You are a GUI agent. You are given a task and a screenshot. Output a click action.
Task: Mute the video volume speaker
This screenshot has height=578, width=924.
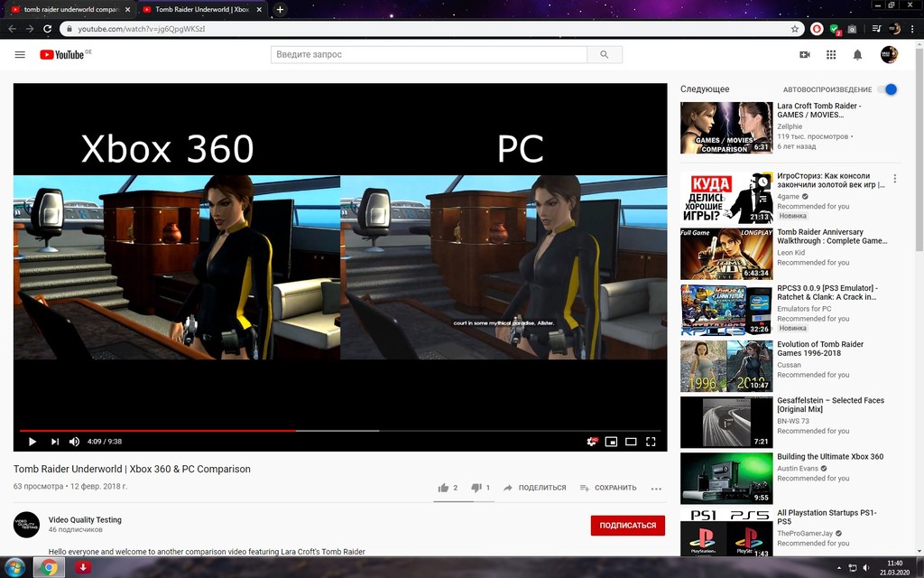74,441
